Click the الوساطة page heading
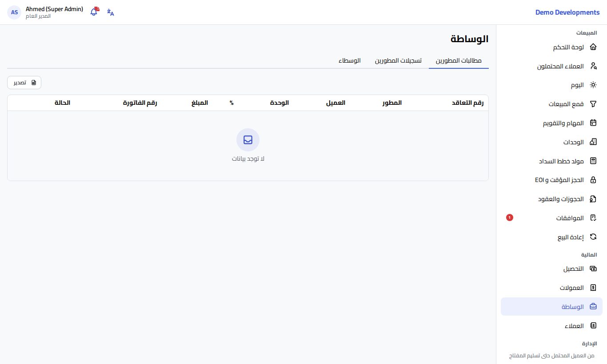Screen dimensions: 607x364 point(470,39)
